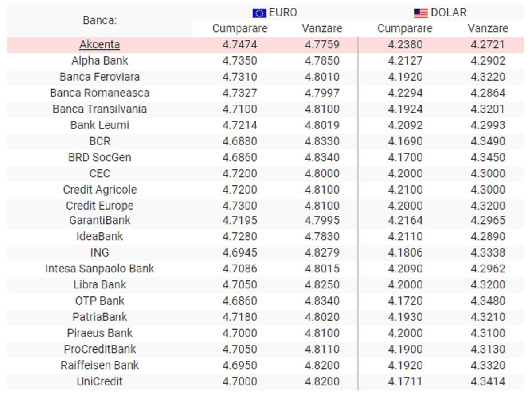Click Akcenta's DOLAR sell rate 4.2721
This screenshot has width=532, height=397.
(x=488, y=45)
